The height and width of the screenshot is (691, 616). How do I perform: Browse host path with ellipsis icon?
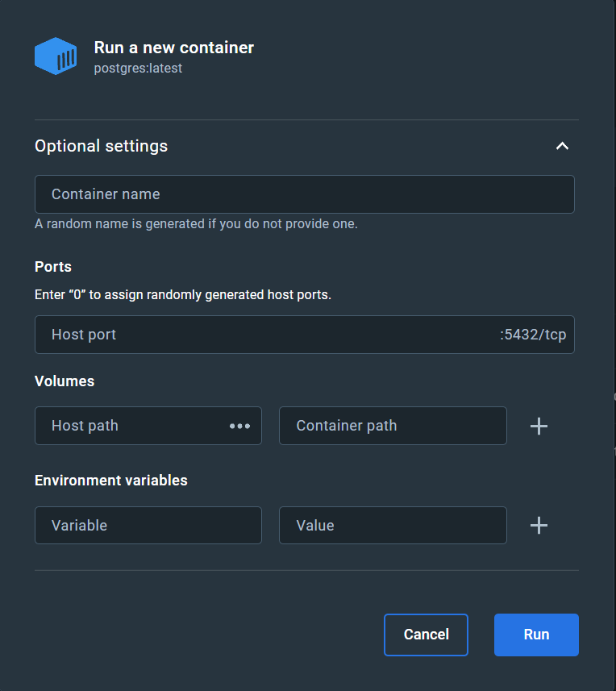point(239,426)
